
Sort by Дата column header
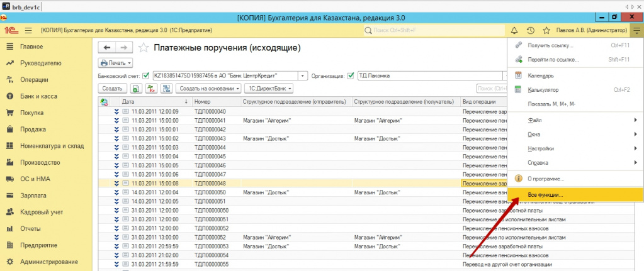tap(156, 101)
